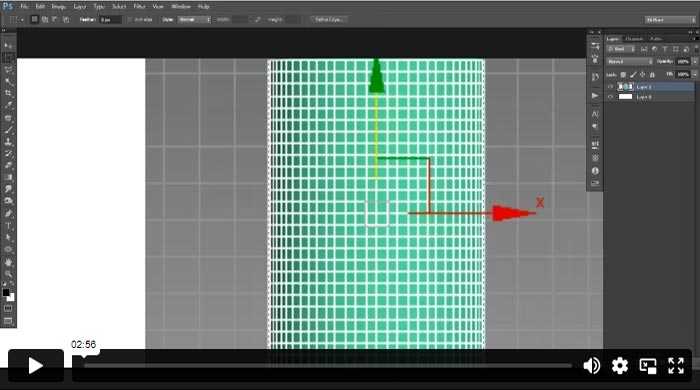Viewport: 700px width, 390px height.
Task: Open the Style dropdown in options bar
Action: point(194,20)
